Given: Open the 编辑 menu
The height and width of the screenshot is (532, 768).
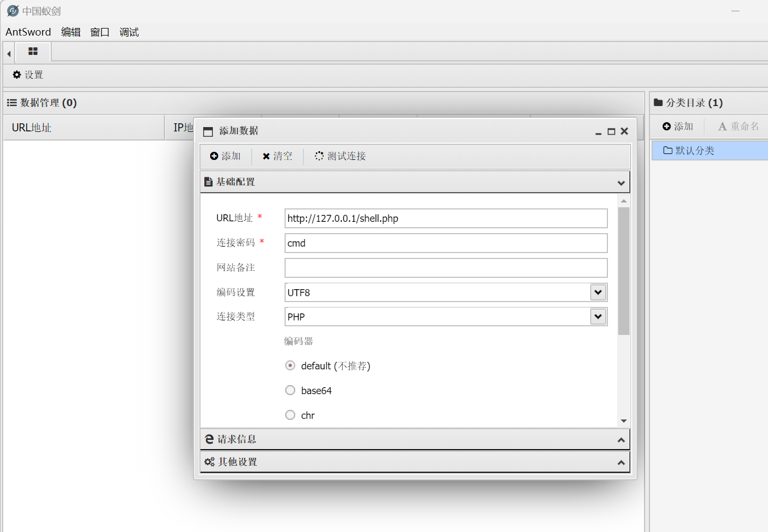Looking at the screenshot, I should (x=71, y=32).
